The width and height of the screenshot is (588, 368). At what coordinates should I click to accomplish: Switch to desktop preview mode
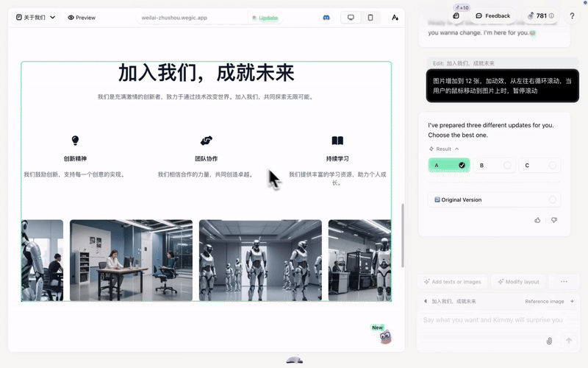click(x=351, y=17)
